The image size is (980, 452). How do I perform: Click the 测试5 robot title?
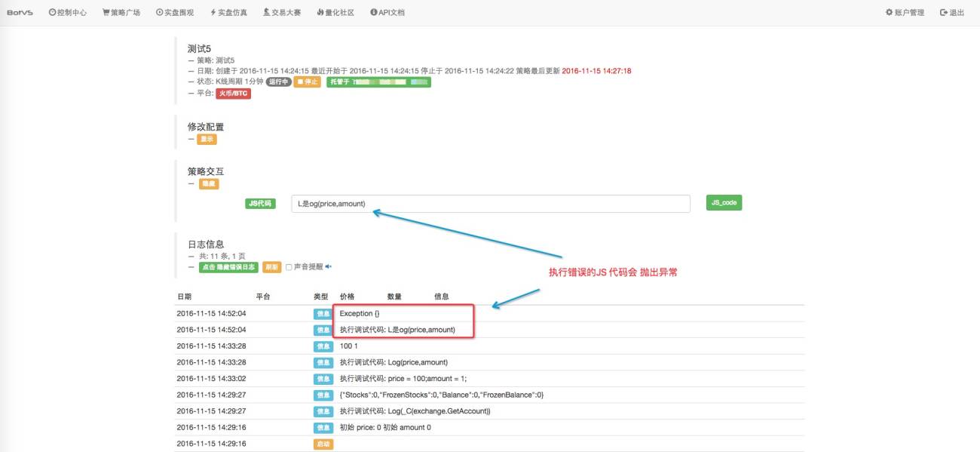pos(200,48)
